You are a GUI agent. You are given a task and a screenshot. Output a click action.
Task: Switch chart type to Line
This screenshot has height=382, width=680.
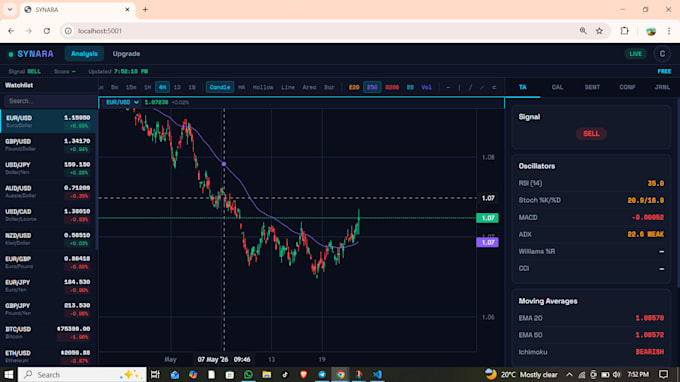coord(288,87)
